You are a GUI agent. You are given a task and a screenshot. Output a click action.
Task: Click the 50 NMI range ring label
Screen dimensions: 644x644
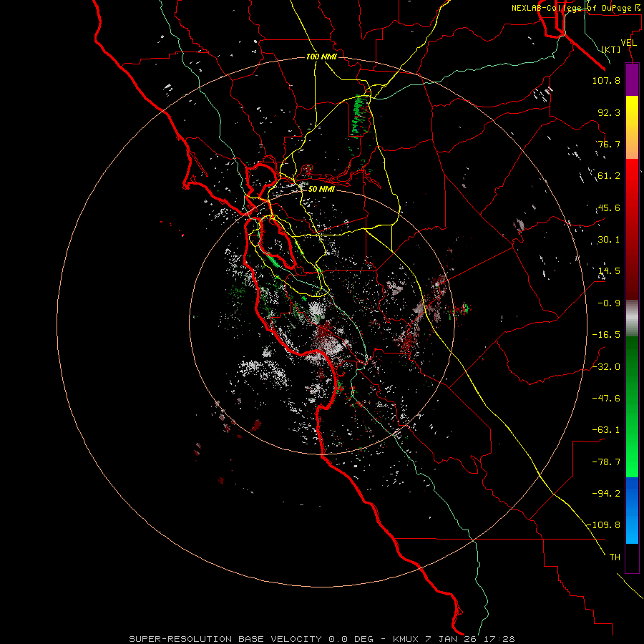click(x=321, y=190)
